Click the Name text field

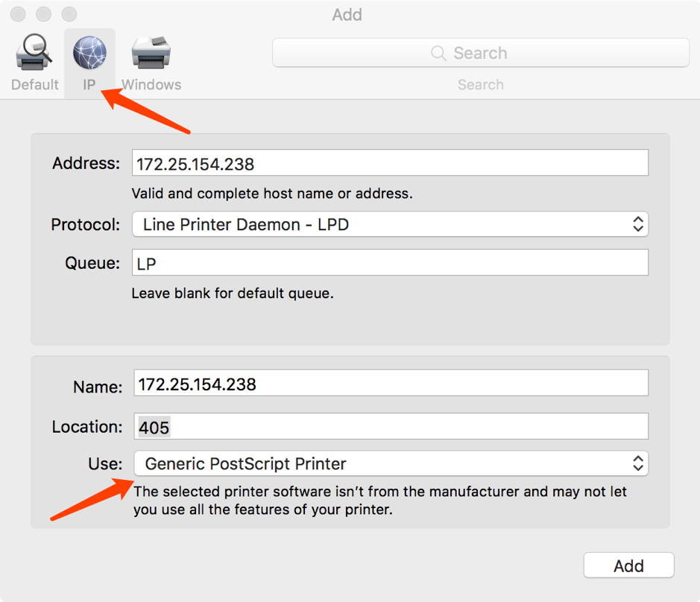pyautogui.click(x=391, y=384)
